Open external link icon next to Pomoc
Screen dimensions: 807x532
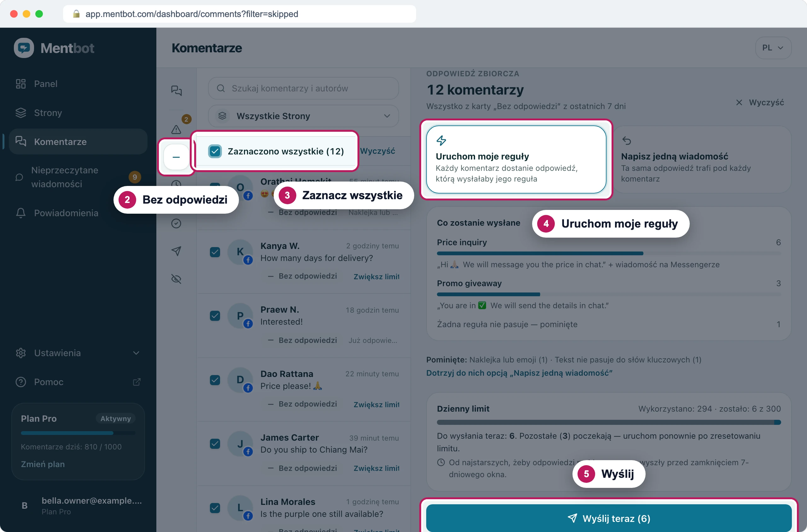click(136, 382)
